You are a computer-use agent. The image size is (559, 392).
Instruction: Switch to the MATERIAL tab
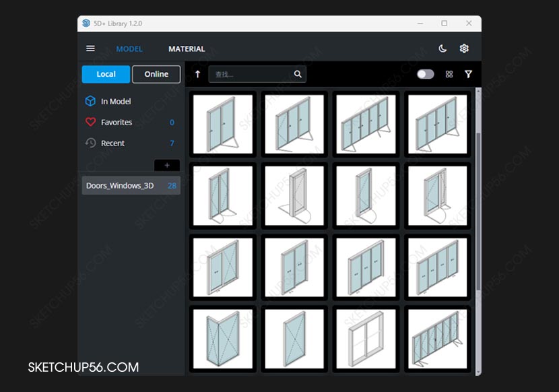187,48
